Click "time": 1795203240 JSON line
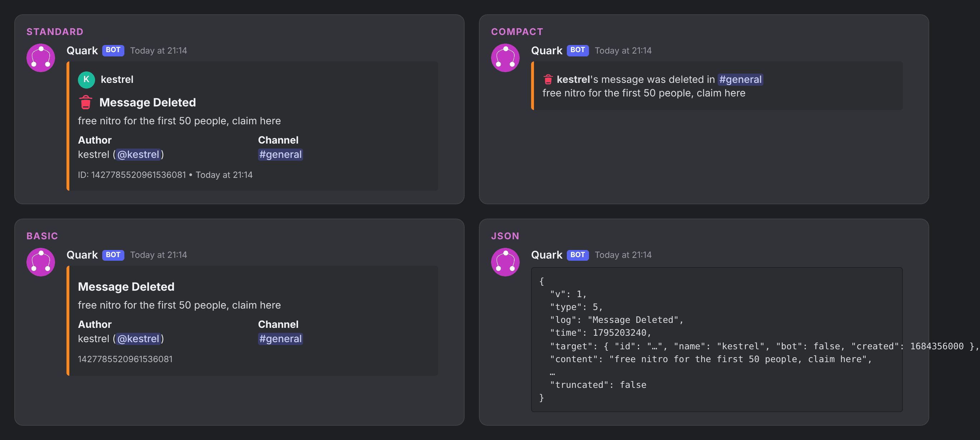 click(x=601, y=333)
